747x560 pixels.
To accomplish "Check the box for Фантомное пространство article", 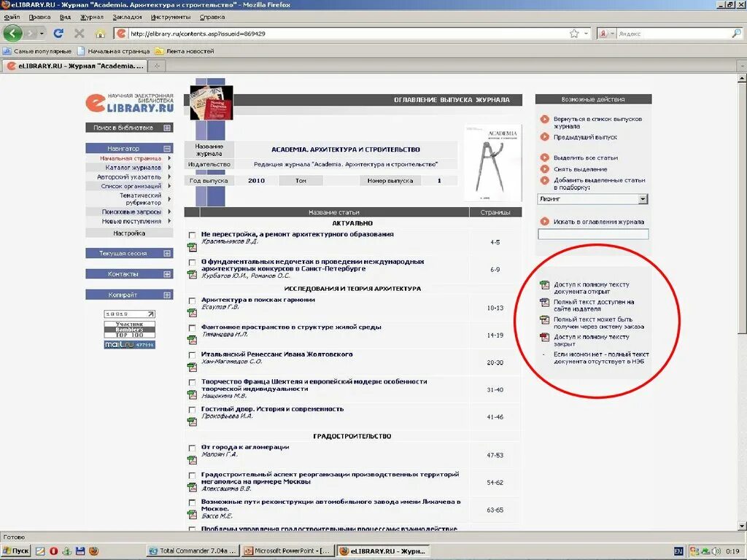I will [192, 328].
